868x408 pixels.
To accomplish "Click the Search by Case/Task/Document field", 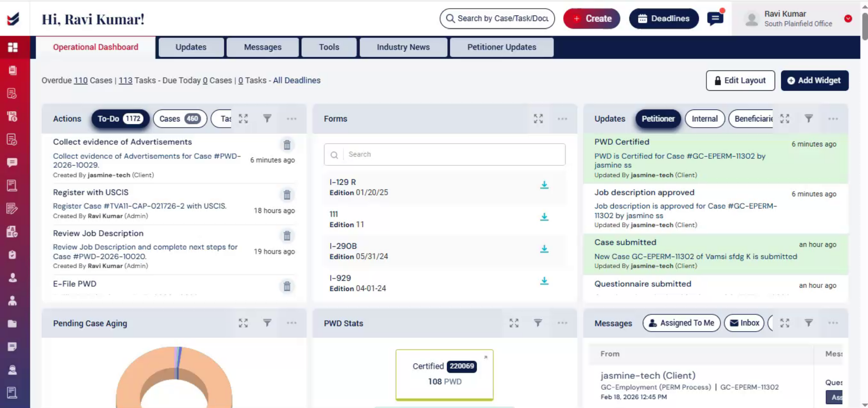I will pos(497,18).
